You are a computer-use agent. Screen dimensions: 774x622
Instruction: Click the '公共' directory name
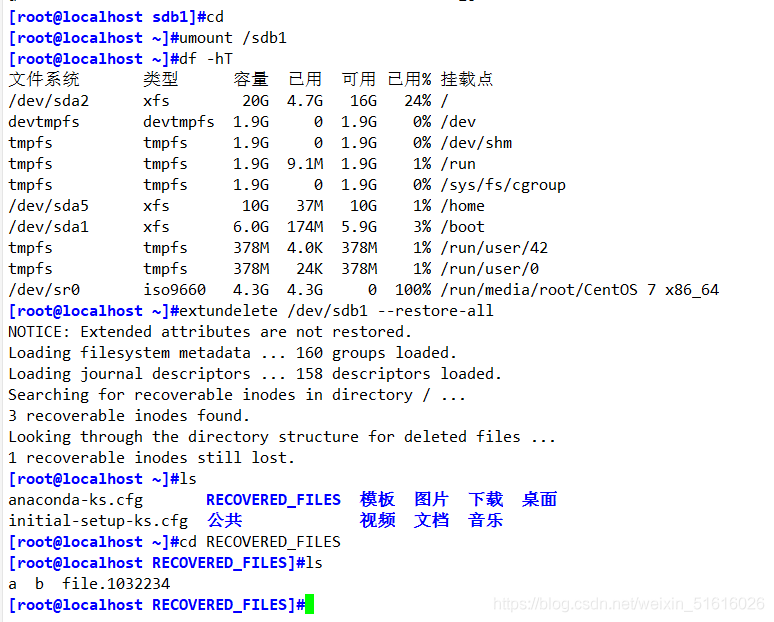coord(225,520)
